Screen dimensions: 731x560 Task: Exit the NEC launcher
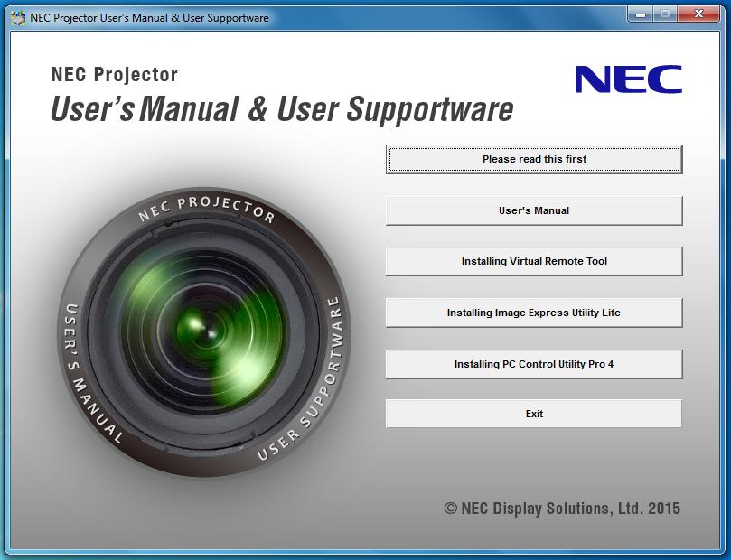click(x=534, y=414)
